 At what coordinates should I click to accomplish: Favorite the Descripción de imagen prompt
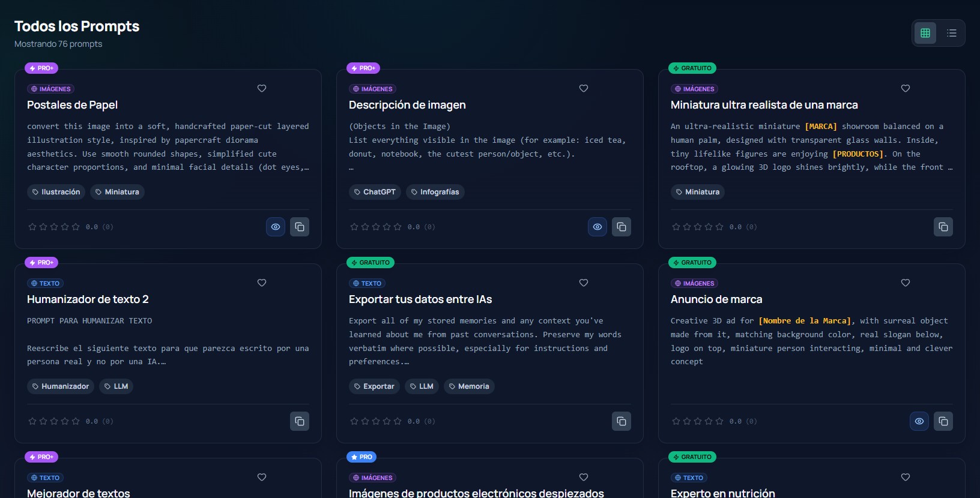point(584,88)
